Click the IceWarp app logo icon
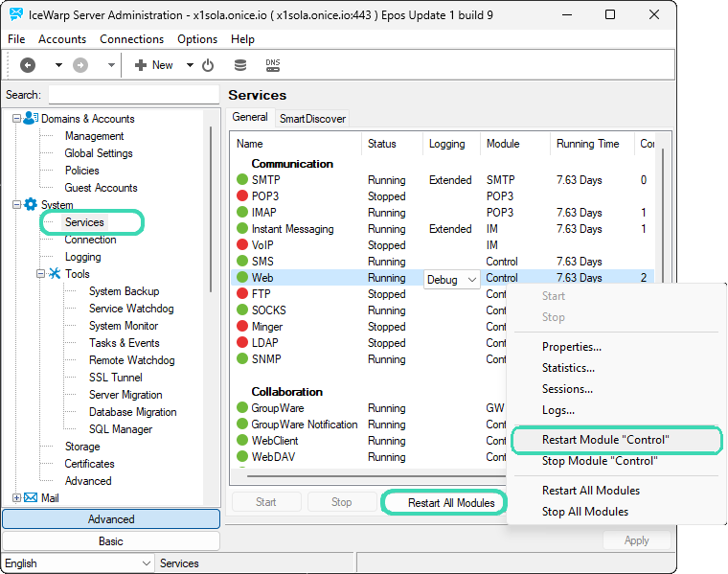728x574 pixels. 15,14
